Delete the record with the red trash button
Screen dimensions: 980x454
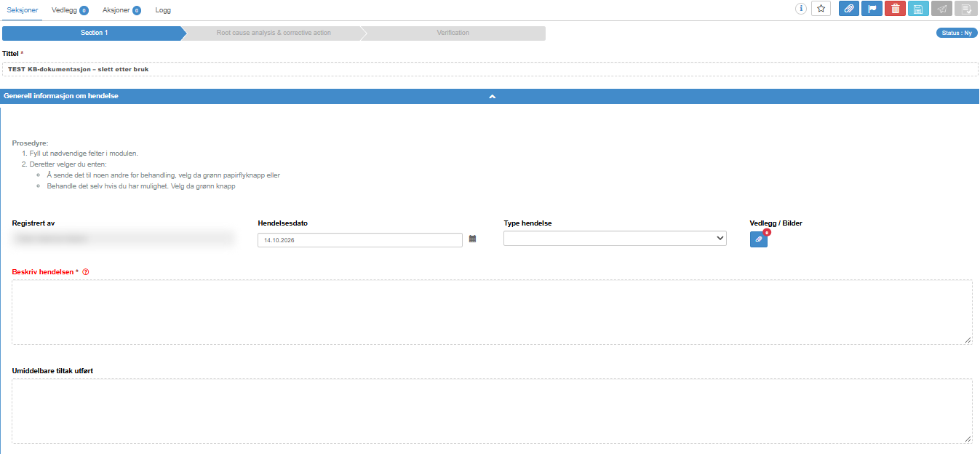coord(895,9)
